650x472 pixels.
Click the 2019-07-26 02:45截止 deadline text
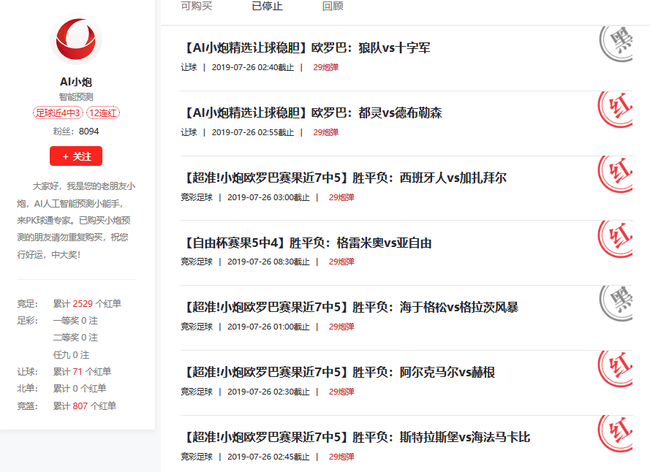click(x=269, y=457)
